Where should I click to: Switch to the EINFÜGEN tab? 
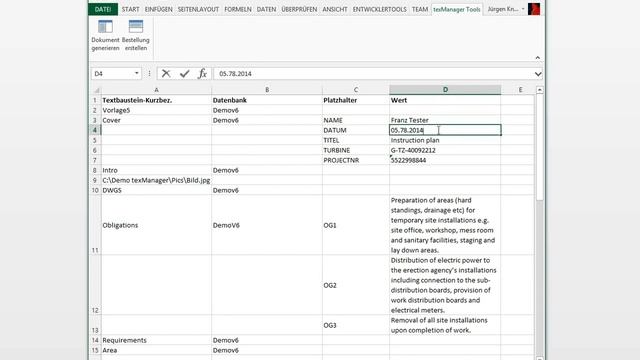(x=158, y=9)
